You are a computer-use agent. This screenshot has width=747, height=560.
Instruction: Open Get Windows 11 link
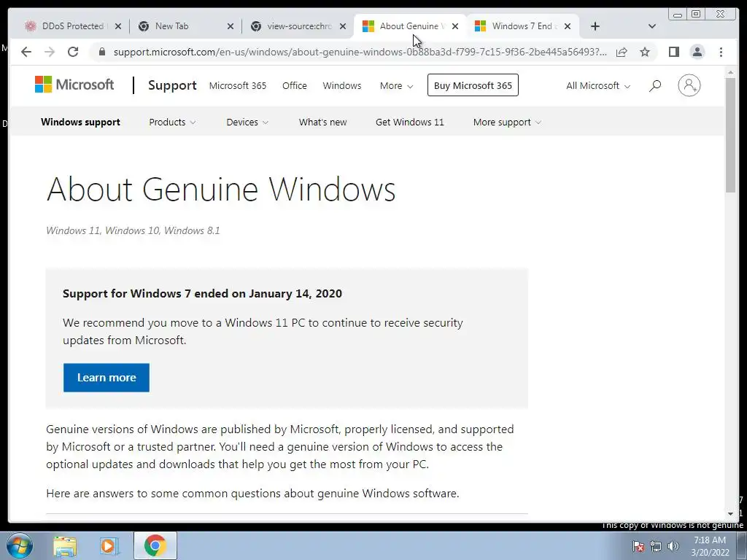click(x=410, y=122)
